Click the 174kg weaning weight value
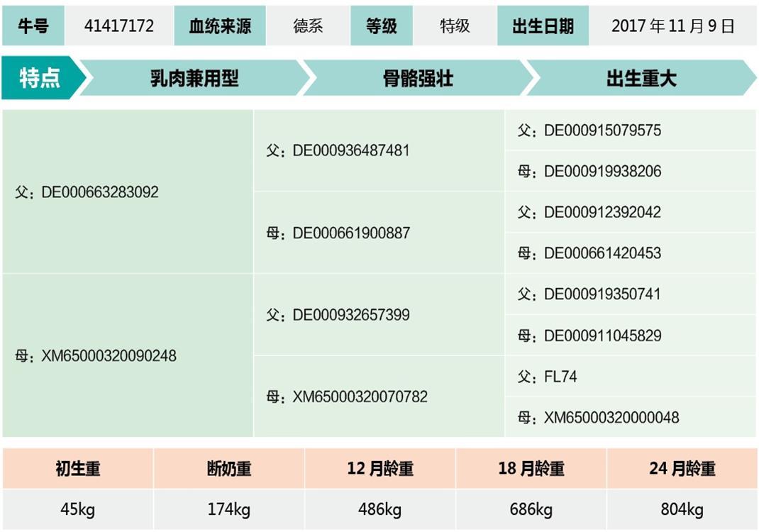Screen dimensions: 759x532 coord(228,509)
